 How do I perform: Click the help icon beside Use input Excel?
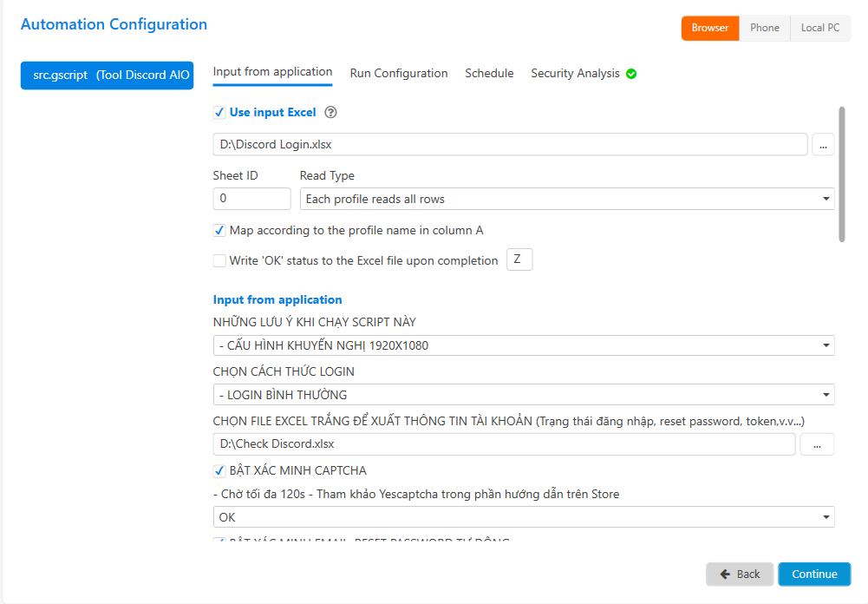tap(330, 113)
